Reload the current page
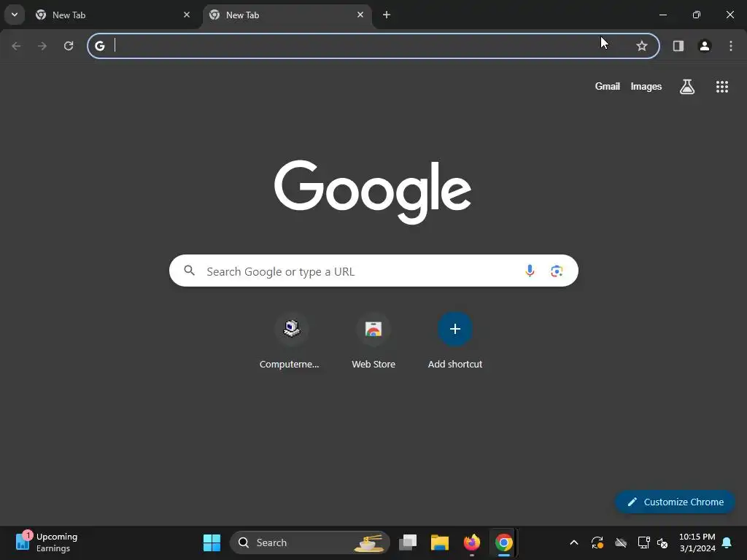This screenshot has height=560, width=747. (69, 46)
